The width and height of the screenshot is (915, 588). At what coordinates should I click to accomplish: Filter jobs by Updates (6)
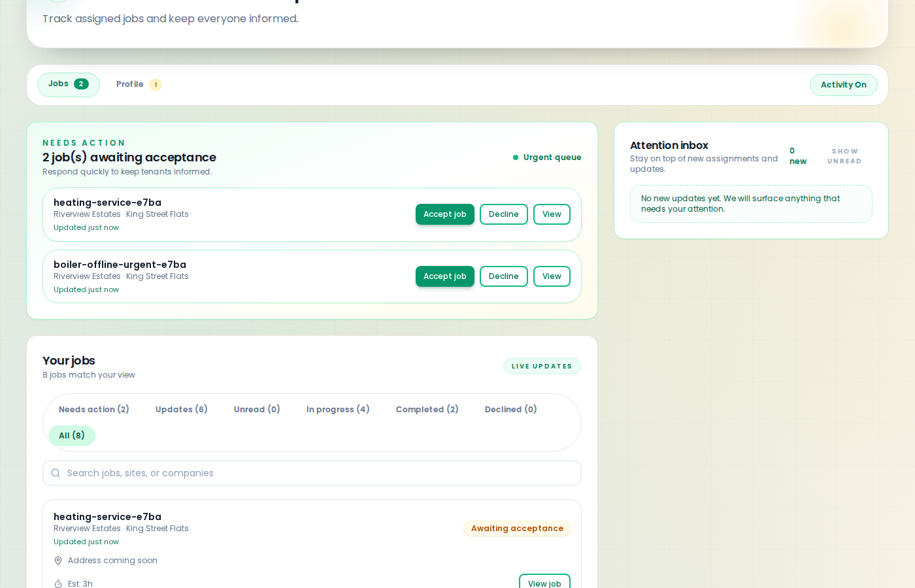pos(181,410)
